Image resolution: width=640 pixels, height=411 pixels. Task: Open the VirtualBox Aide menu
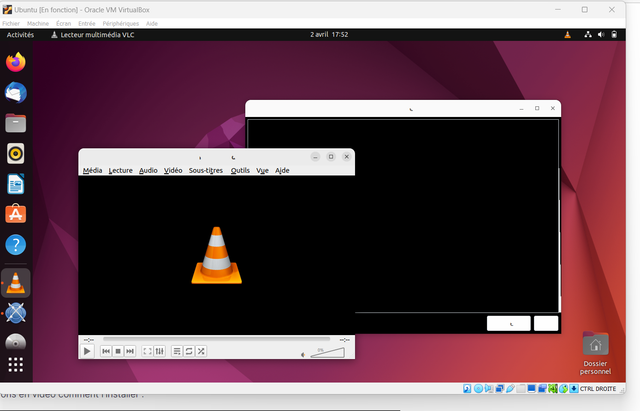[152, 24]
